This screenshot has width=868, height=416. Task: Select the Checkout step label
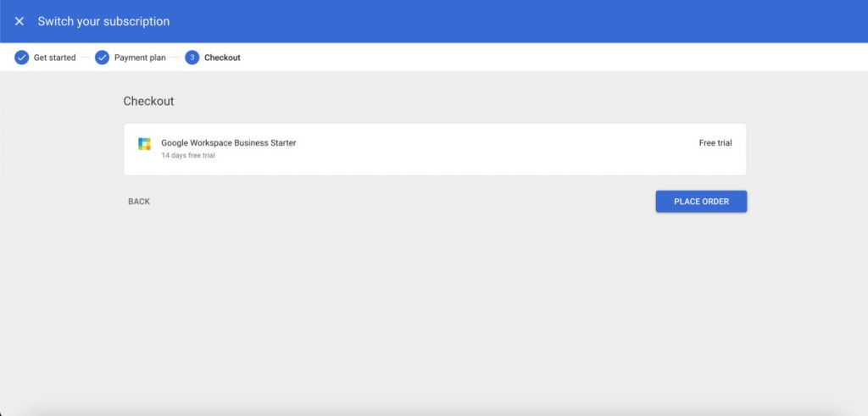point(223,58)
